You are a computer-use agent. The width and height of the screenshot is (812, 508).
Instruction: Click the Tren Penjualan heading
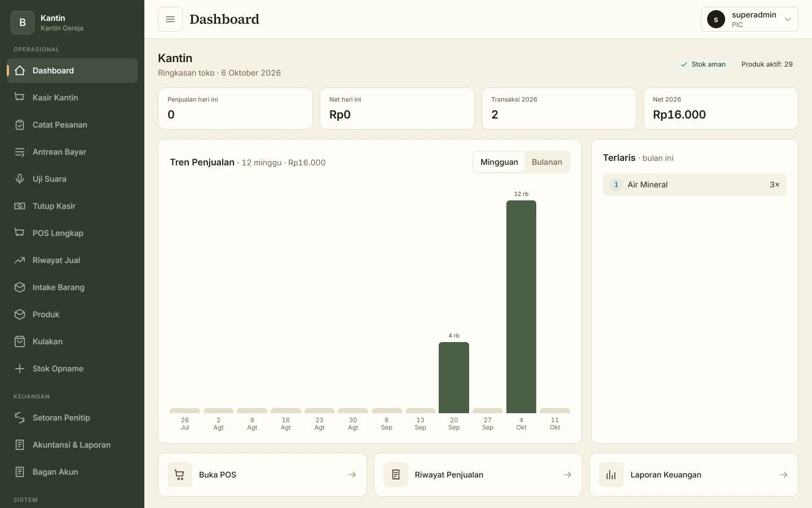tap(202, 162)
